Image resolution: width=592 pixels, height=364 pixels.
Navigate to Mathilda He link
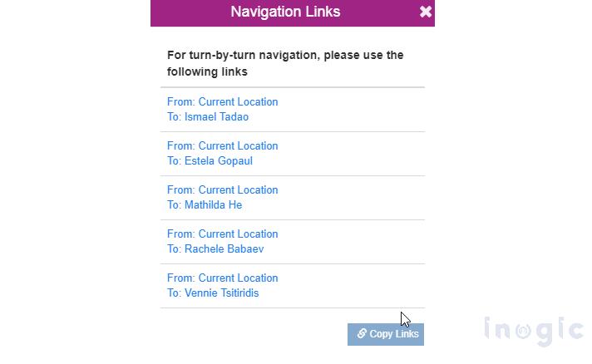pyautogui.click(x=205, y=205)
